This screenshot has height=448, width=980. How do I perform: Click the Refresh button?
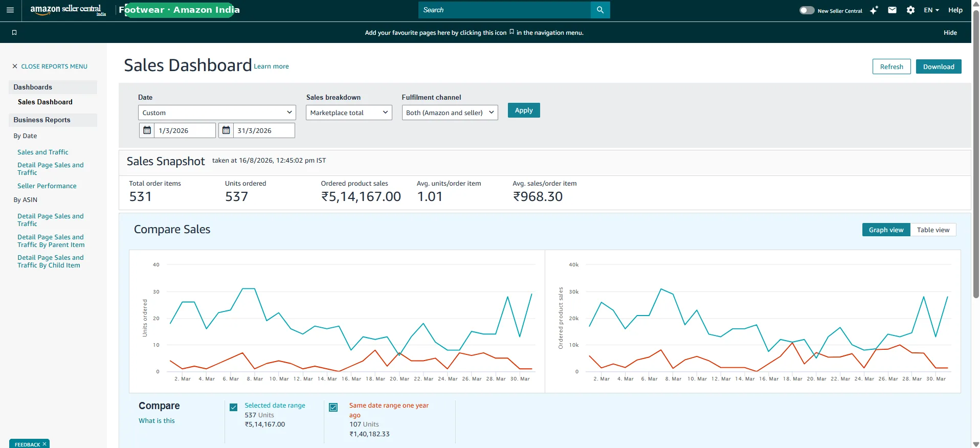pos(892,66)
